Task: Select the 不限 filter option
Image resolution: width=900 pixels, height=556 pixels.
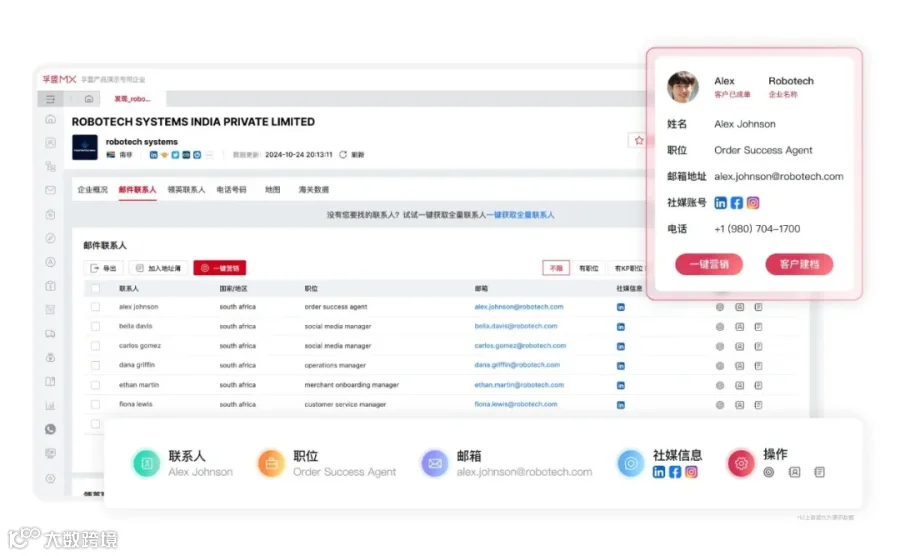Action: (556, 268)
